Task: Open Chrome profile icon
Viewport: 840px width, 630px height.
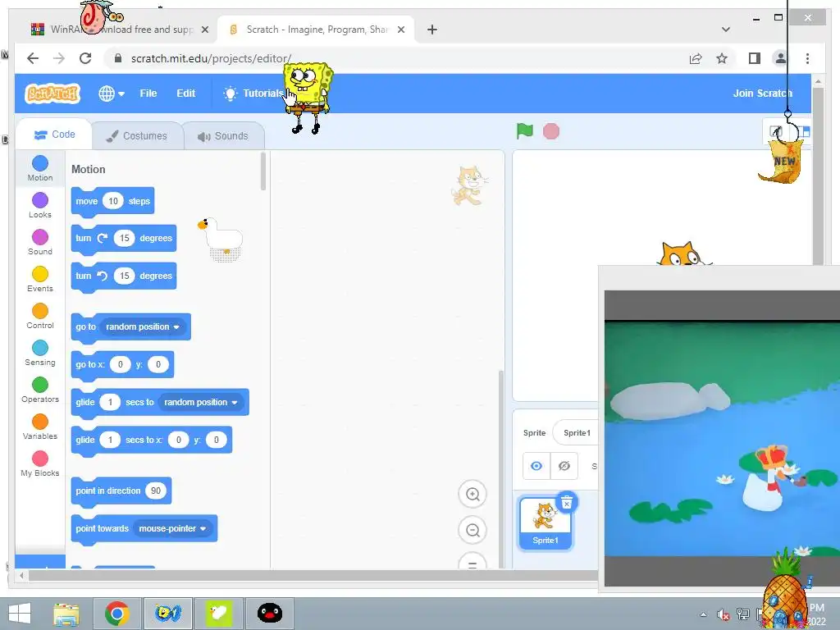Action: (781, 58)
